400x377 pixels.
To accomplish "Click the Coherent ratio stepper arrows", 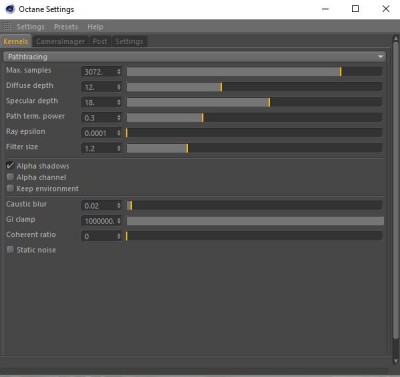I will (119, 236).
